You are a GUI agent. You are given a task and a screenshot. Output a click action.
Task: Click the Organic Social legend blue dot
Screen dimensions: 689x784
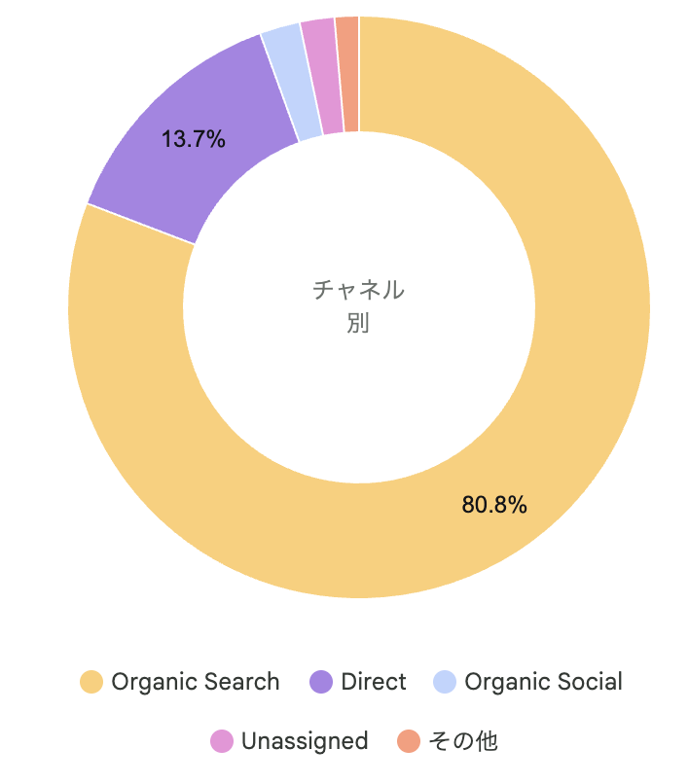coord(445,682)
